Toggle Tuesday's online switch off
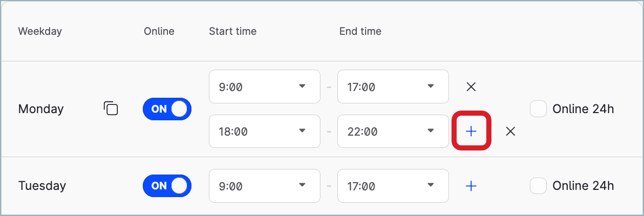Image resolution: width=644 pixels, height=216 pixels. [167, 185]
